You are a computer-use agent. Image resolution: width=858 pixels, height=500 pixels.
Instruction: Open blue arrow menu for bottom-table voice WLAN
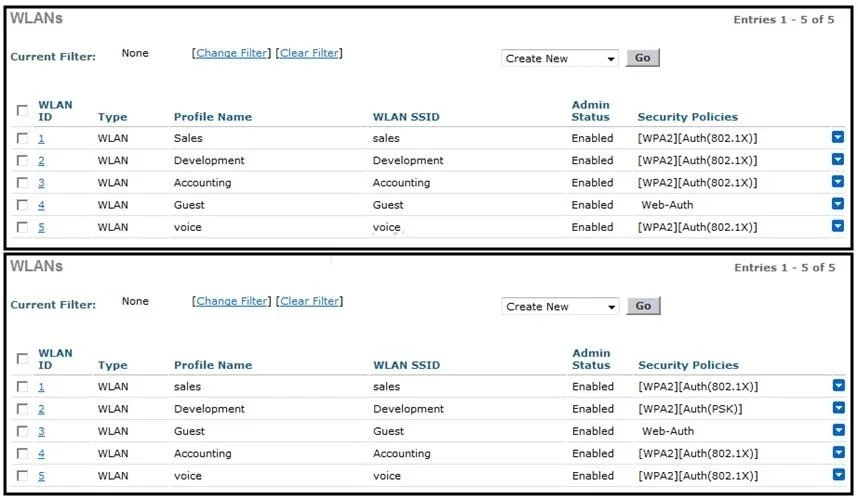(838, 474)
